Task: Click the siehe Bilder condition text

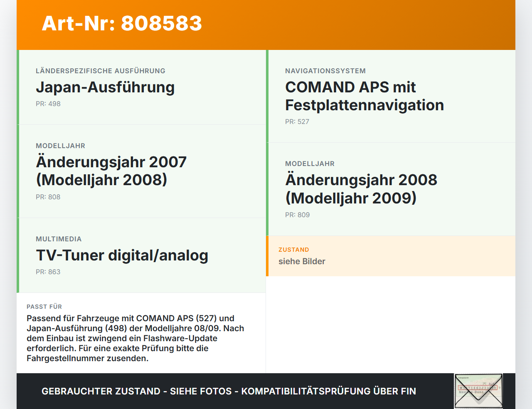Action: [302, 261]
